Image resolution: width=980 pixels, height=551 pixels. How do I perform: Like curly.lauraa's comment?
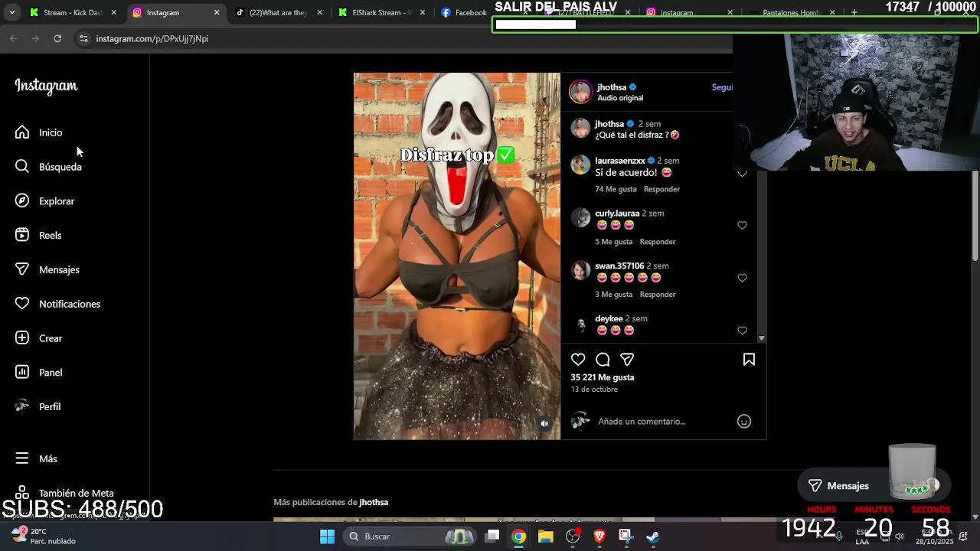742,225
